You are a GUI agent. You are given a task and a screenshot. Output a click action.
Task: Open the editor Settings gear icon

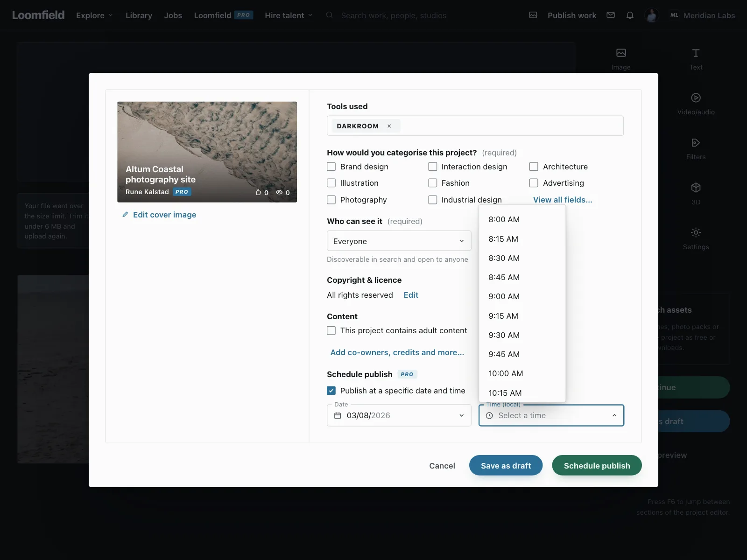pos(696,232)
